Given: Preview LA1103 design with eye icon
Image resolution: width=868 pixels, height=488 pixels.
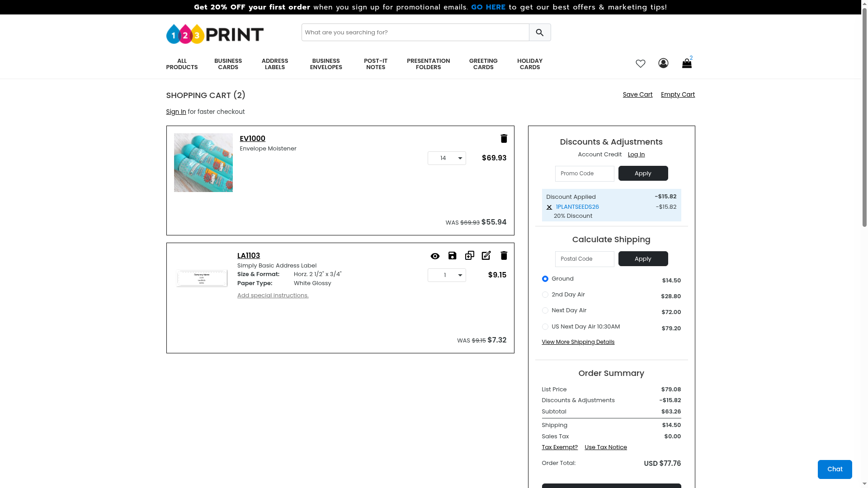Looking at the screenshot, I should coord(435,256).
